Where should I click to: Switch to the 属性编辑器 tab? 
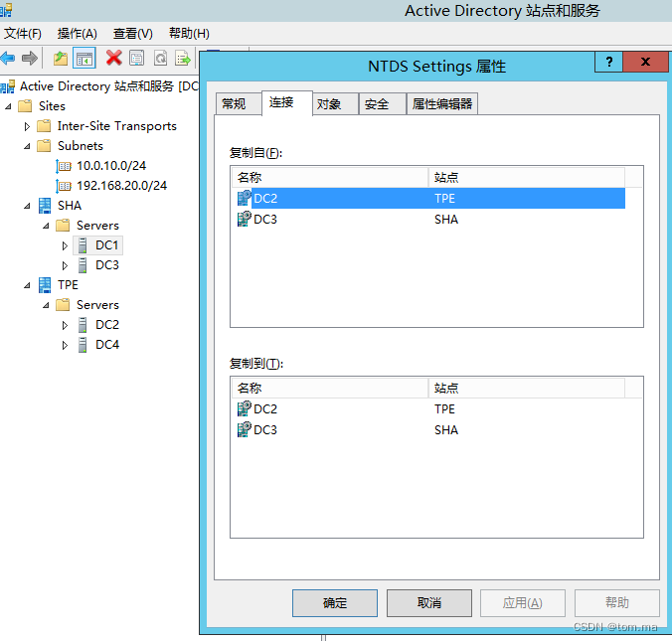click(441, 103)
